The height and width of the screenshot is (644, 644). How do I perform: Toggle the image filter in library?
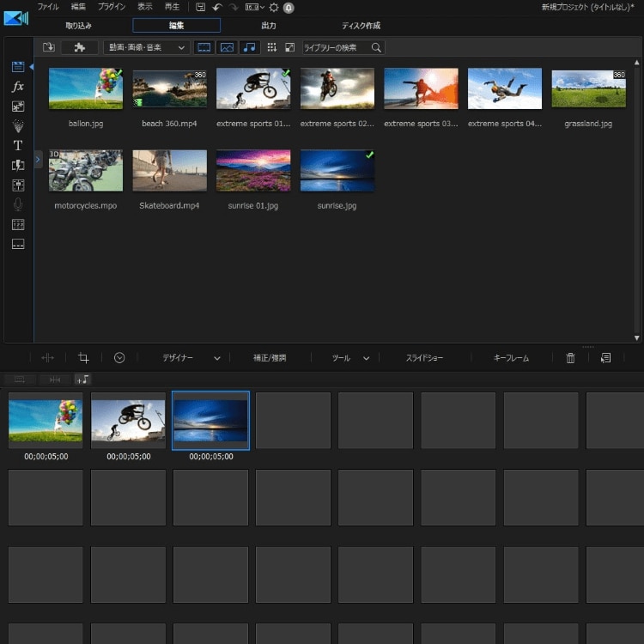228,47
